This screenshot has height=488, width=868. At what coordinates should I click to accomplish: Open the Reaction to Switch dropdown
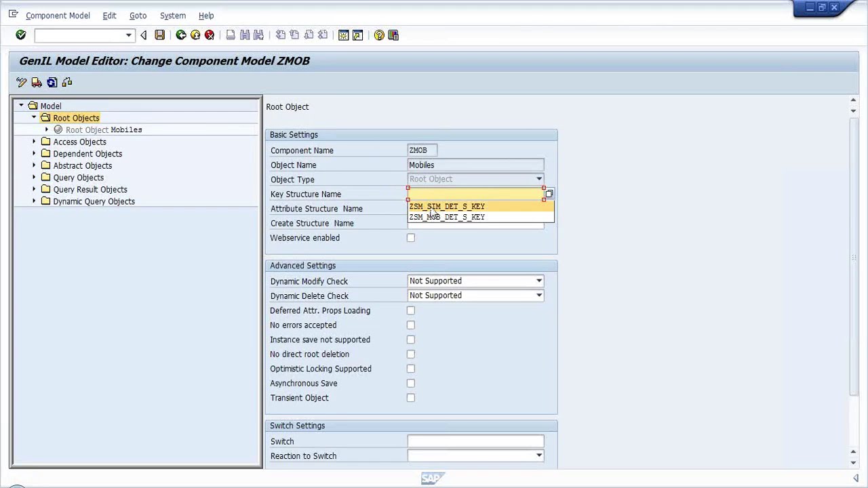tap(539, 455)
